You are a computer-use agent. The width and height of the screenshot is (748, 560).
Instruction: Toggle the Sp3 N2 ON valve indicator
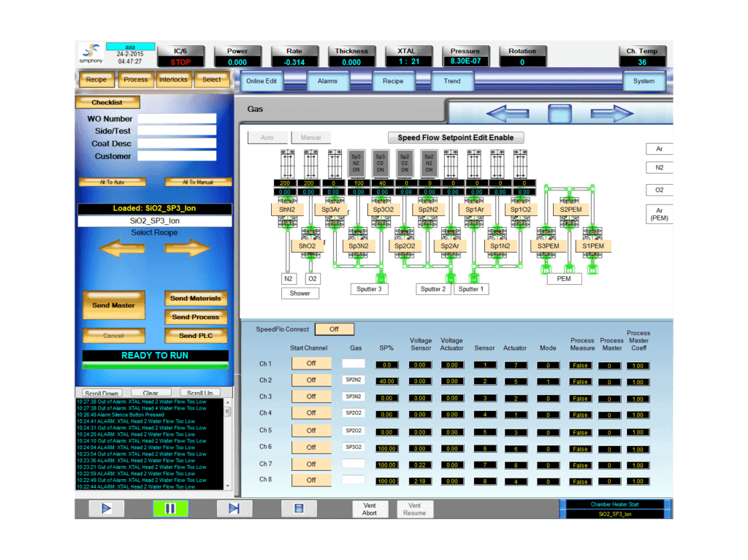[358, 162]
